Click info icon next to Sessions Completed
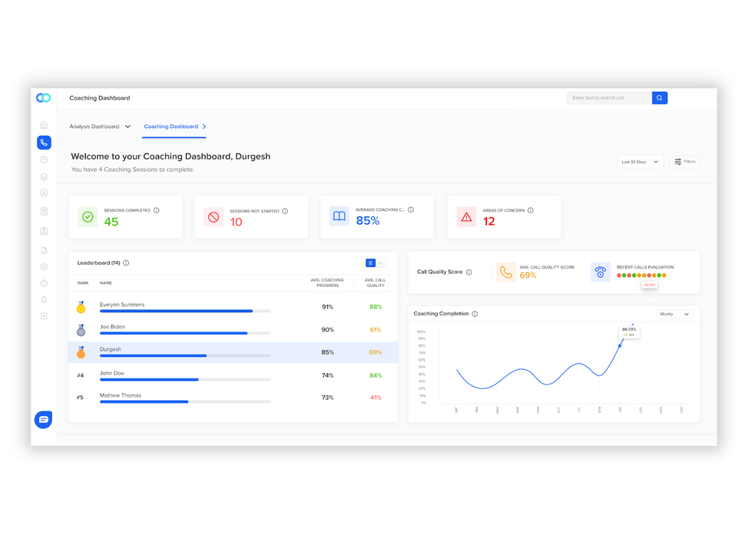 tap(157, 211)
